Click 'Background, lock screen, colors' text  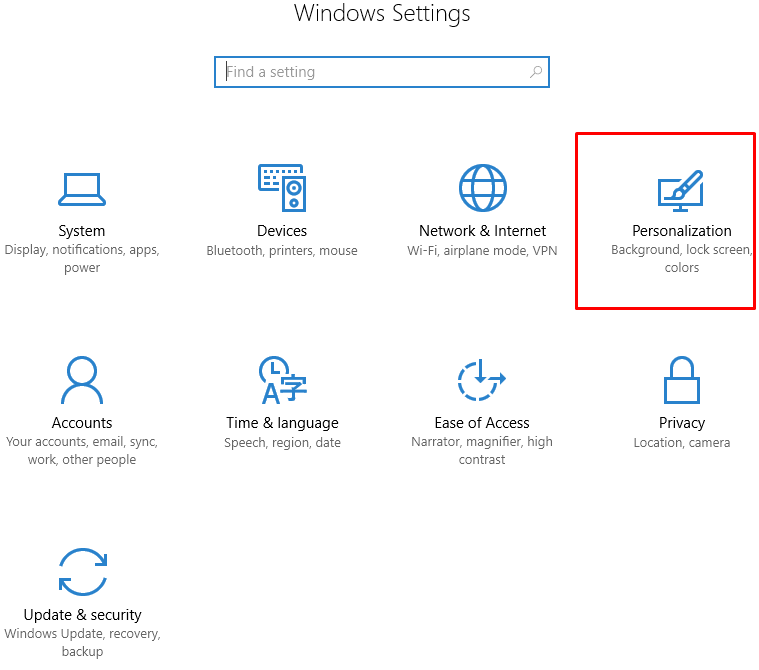(682, 259)
